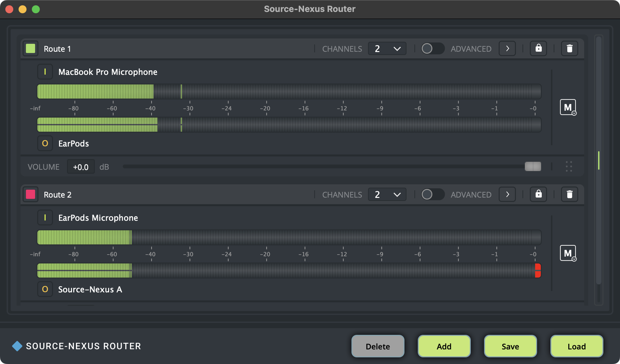Viewport: 620px width, 364px height.
Task: Delete Route 2 with its trash icon
Action: pos(570,194)
